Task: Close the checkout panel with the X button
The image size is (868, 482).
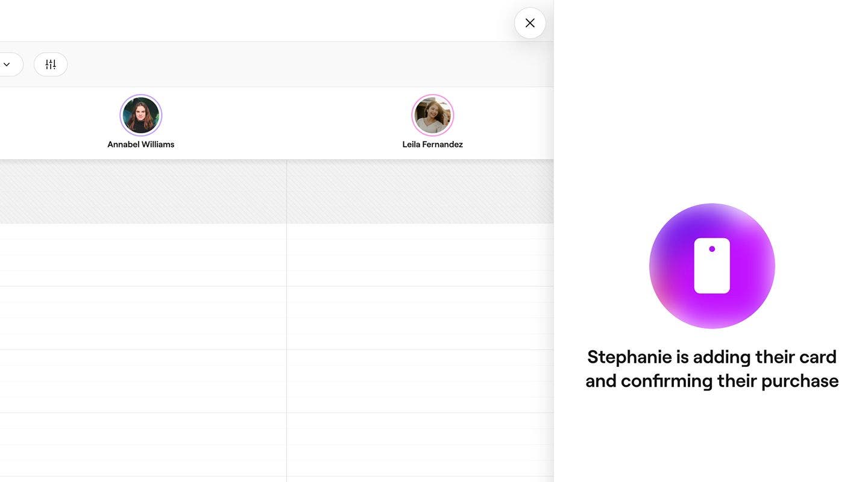Action: pos(530,23)
